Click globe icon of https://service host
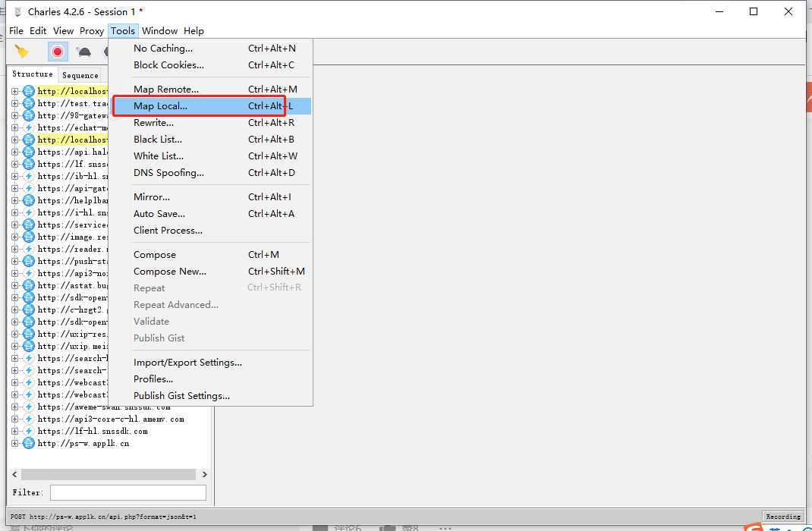The image size is (812, 531). click(x=29, y=225)
